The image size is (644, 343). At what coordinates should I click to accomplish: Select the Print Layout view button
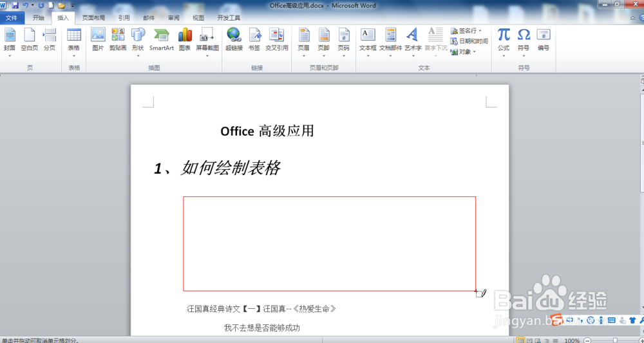coord(520,340)
